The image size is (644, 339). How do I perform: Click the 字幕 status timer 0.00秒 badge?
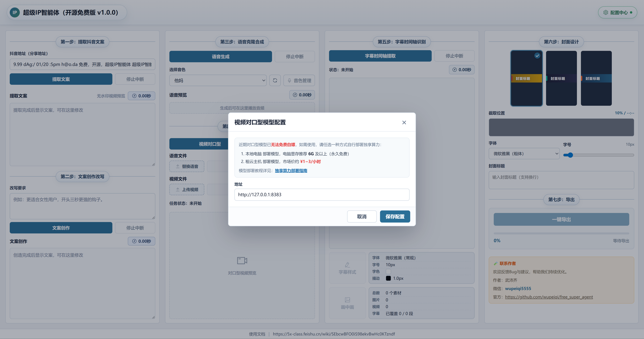coord(462,70)
